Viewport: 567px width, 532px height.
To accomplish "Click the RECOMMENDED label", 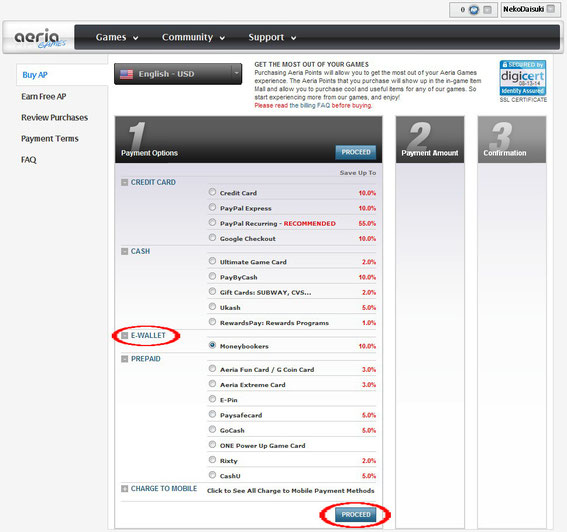I will (x=310, y=224).
